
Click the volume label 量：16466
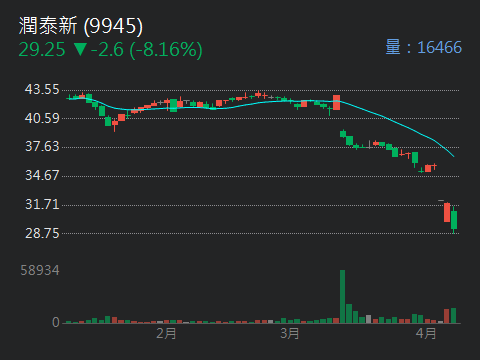(424, 47)
